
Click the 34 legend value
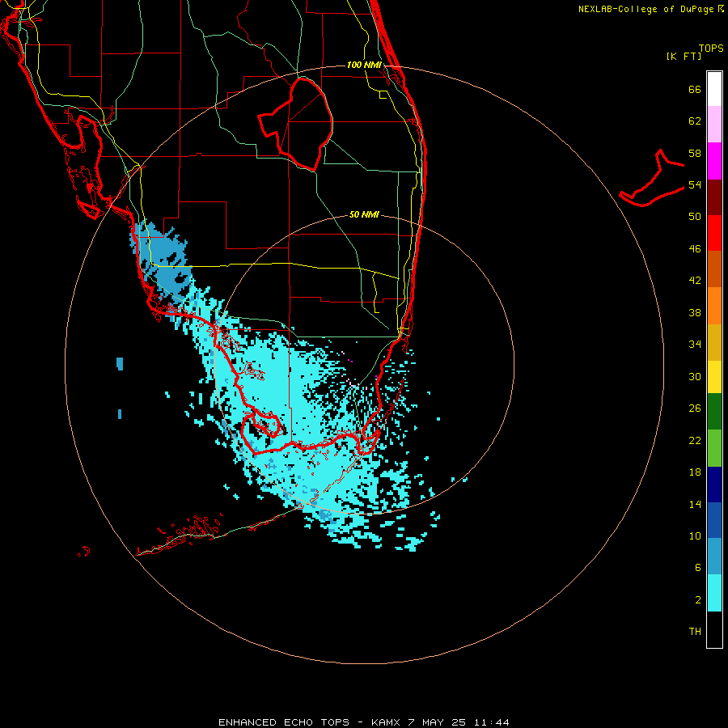pyautogui.click(x=695, y=345)
